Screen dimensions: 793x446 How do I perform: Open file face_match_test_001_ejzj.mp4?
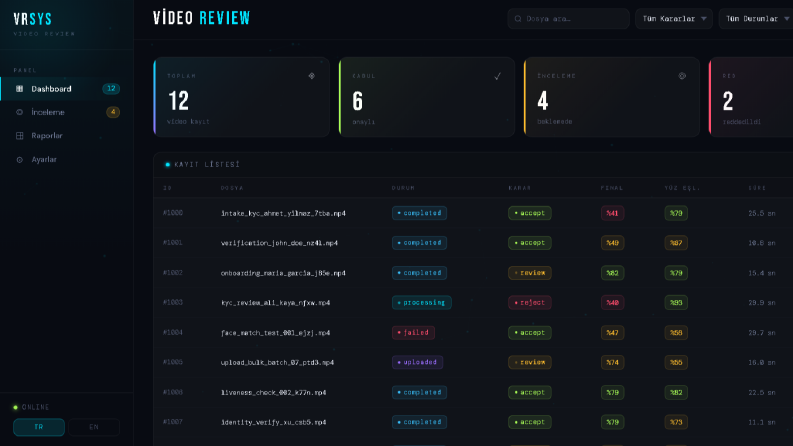[276, 333]
